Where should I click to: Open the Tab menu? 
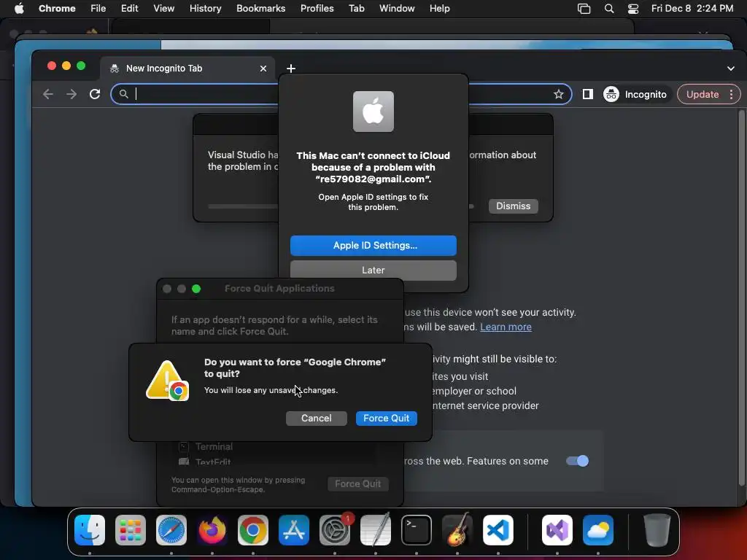pyautogui.click(x=356, y=9)
